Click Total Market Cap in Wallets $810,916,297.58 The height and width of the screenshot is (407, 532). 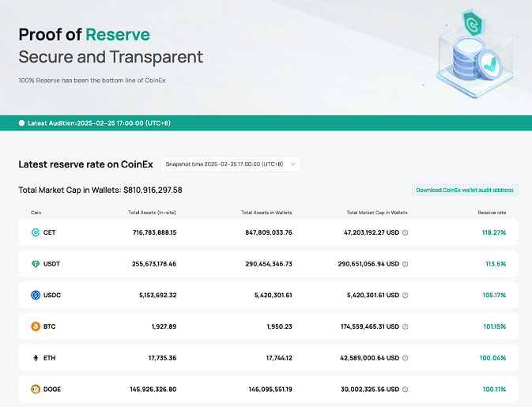point(100,190)
